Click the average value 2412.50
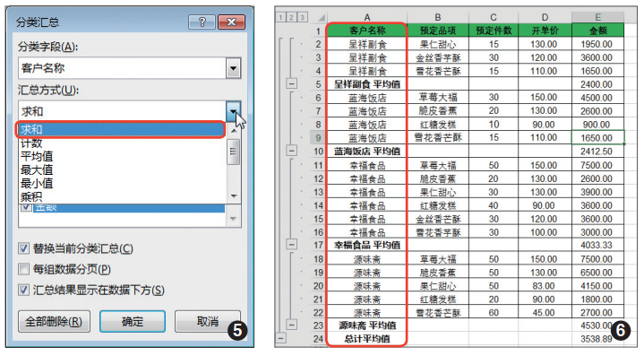Screen dimensions: 644x356 coord(597,152)
